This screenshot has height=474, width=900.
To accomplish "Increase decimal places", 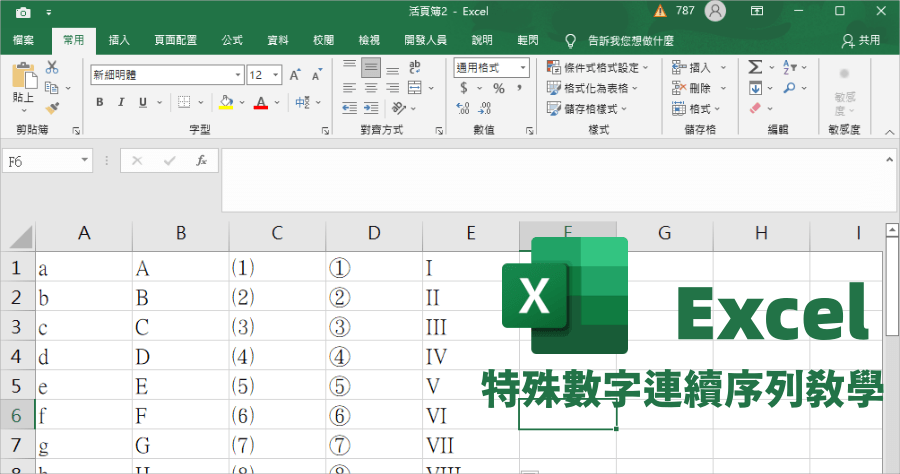I will click(463, 108).
